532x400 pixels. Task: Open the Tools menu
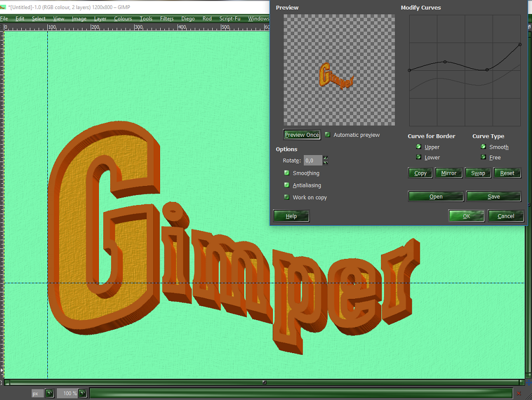point(146,19)
